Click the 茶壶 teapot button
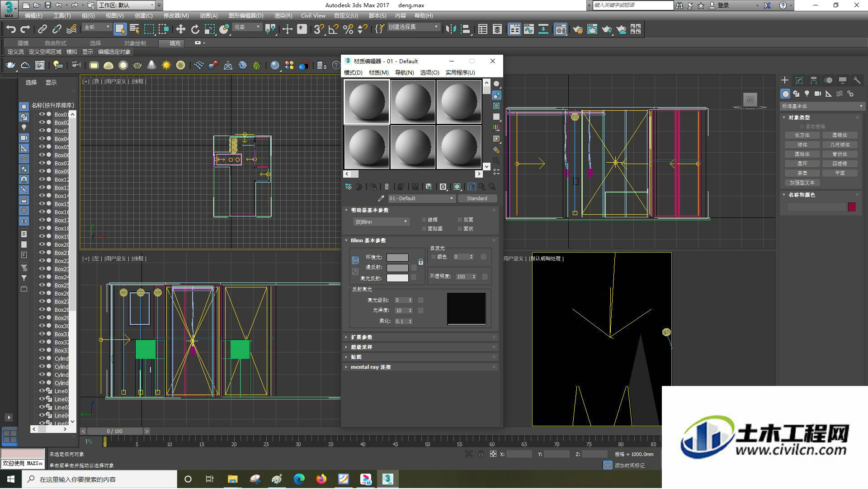The width and height of the screenshot is (868, 489). pyautogui.click(x=802, y=173)
